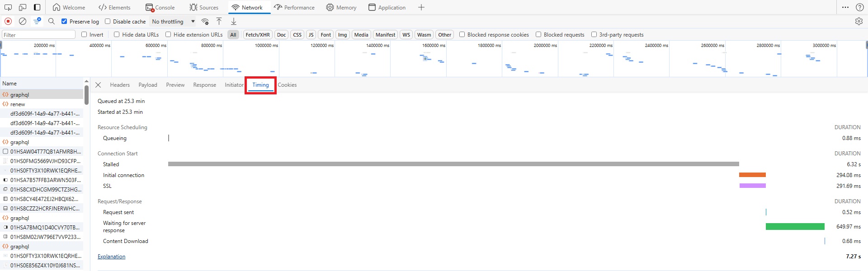
Task: Open the DevTools three-dot customize menu
Action: pyautogui.click(x=845, y=7)
